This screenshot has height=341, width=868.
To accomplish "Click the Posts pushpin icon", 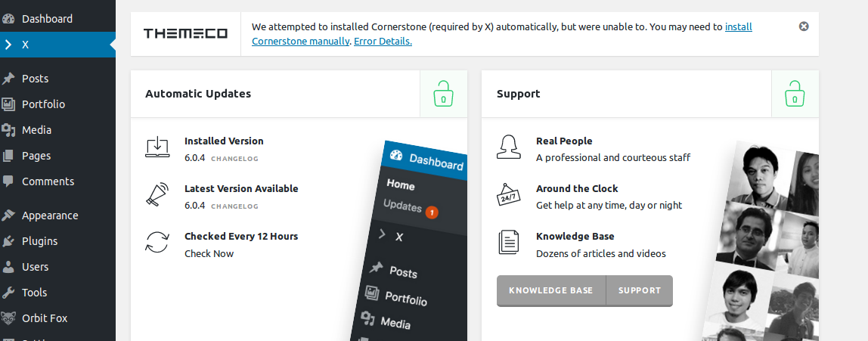I will click(8, 79).
